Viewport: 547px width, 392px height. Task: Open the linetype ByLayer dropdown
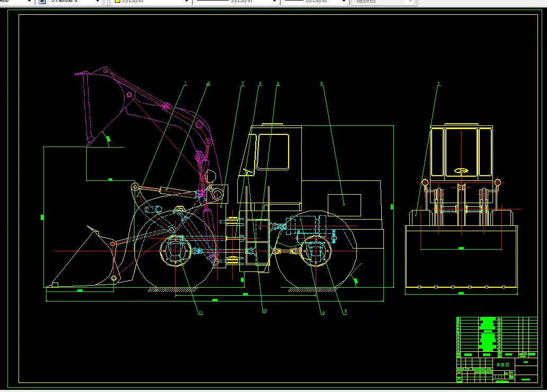[x=236, y=2]
